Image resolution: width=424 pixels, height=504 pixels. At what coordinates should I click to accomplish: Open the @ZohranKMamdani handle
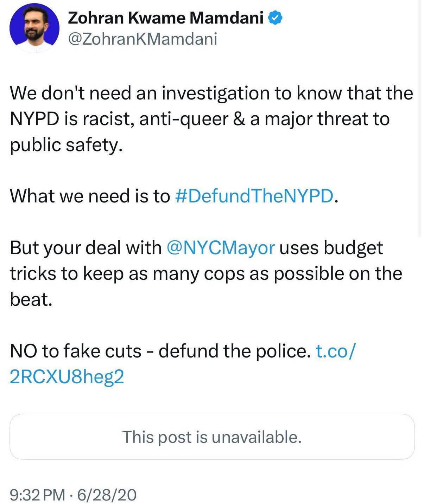[x=142, y=39]
